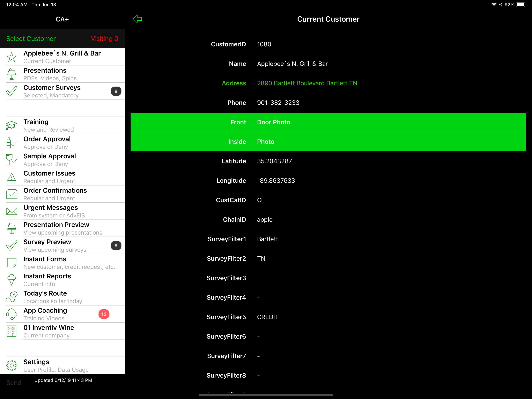
Task: Click the Instant Forms note icon
Action: [x=11, y=263]
